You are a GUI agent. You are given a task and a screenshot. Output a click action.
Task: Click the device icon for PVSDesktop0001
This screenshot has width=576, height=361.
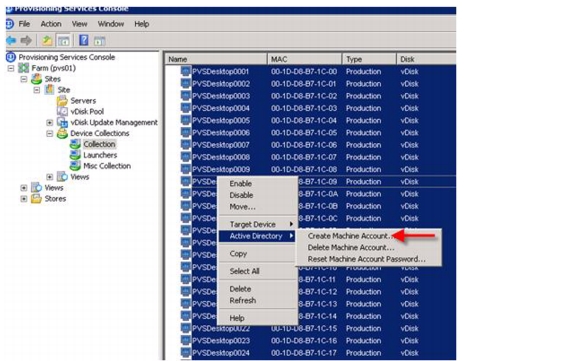point(186,71)
